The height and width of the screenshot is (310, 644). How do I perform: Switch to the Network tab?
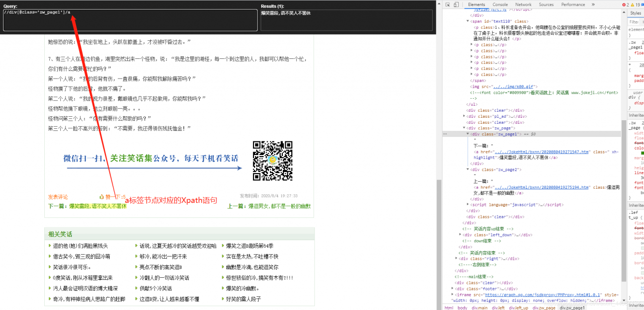[523, 5]
